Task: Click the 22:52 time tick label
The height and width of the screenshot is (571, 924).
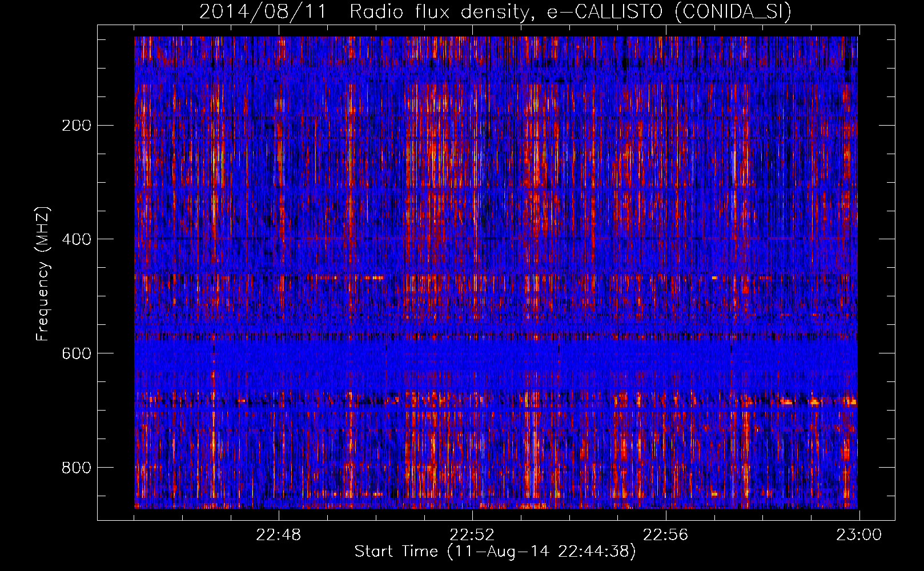Action: [x=472, y=535]
